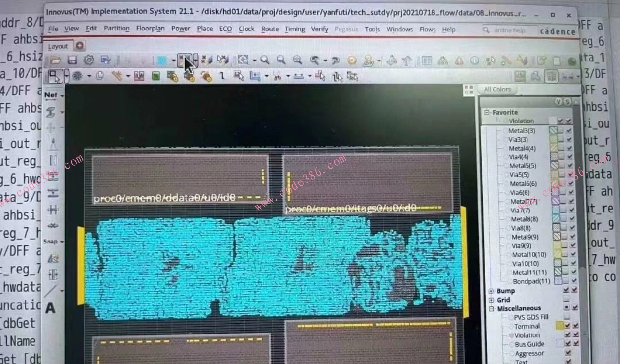Open the Timing menu
This screenshot has height=364, width=620.
(x=295, y=29)
